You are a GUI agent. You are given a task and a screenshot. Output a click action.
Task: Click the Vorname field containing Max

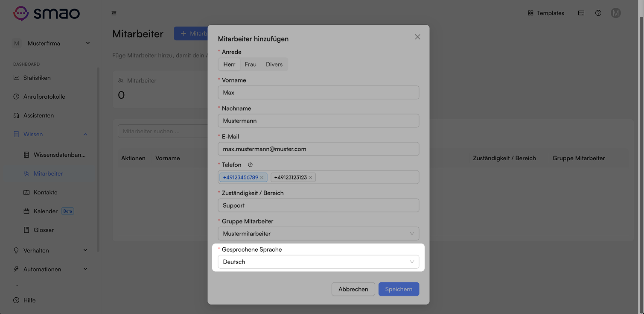point(318,92)
